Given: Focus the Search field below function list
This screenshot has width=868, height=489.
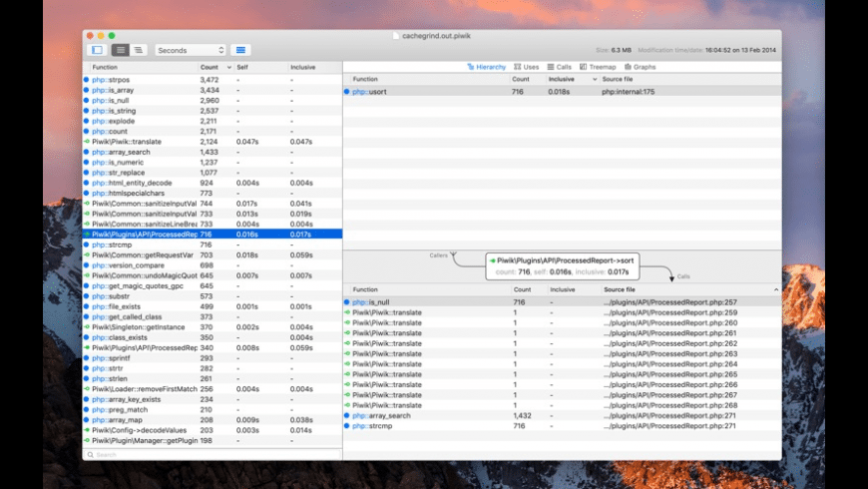Looking at the screenshot, I should 213,455.
